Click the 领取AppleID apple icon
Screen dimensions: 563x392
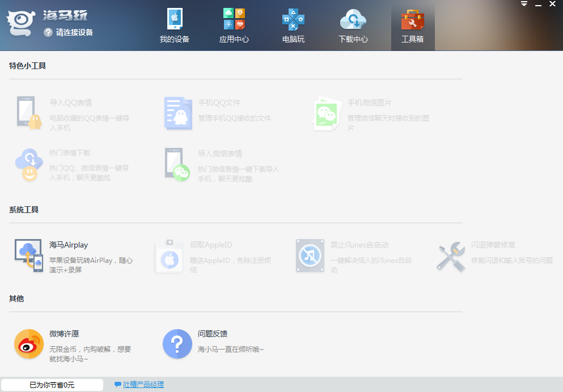pos(169,256)
